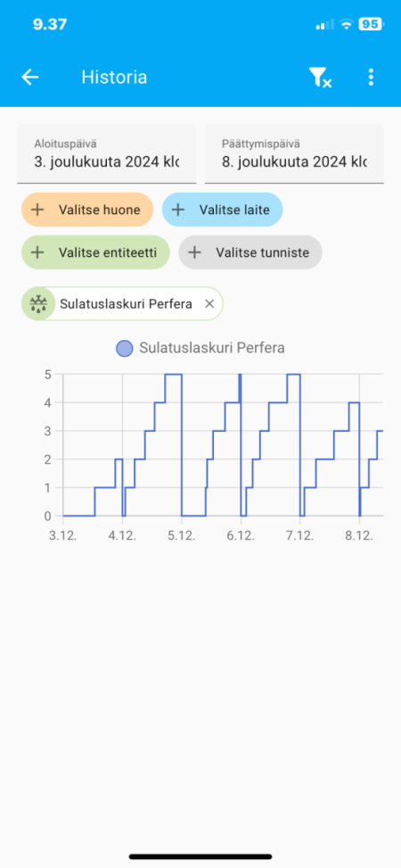Open the Päättymispäivä end date picker
The height and width of the screenshot is (868, 401).
[294, 153]
